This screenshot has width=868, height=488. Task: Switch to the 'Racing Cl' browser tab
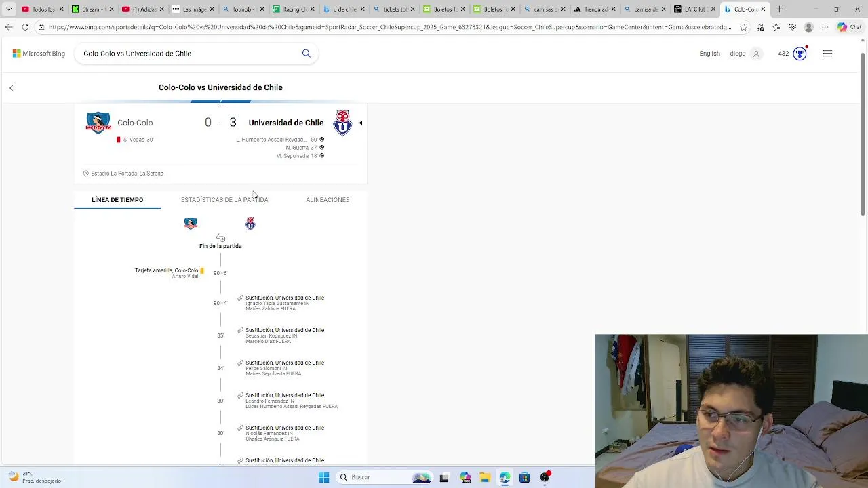tap(293, 9)
